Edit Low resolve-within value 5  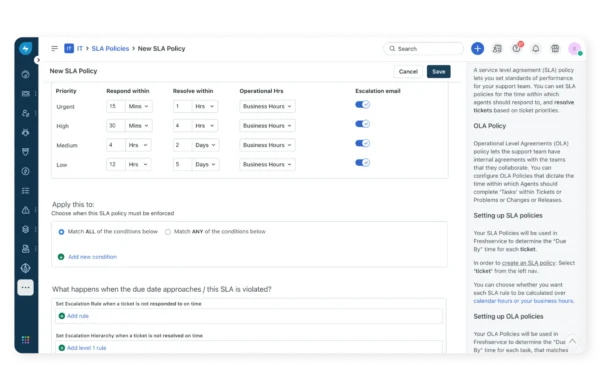(x=182, y=164)
